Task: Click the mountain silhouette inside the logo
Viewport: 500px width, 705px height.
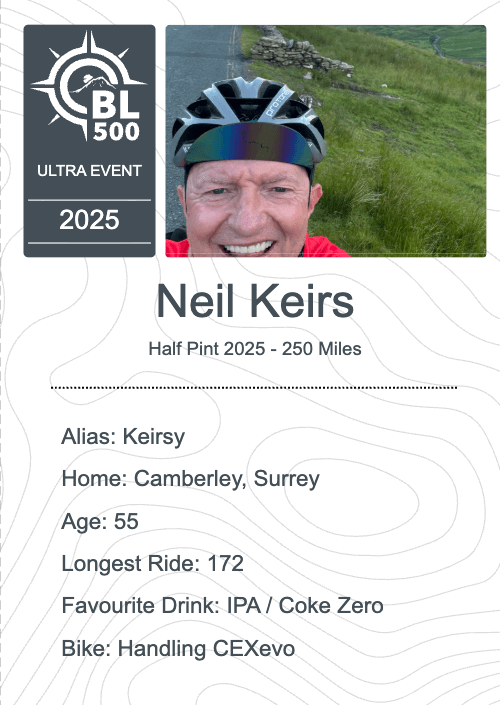Action: click(x=95, y=82)
